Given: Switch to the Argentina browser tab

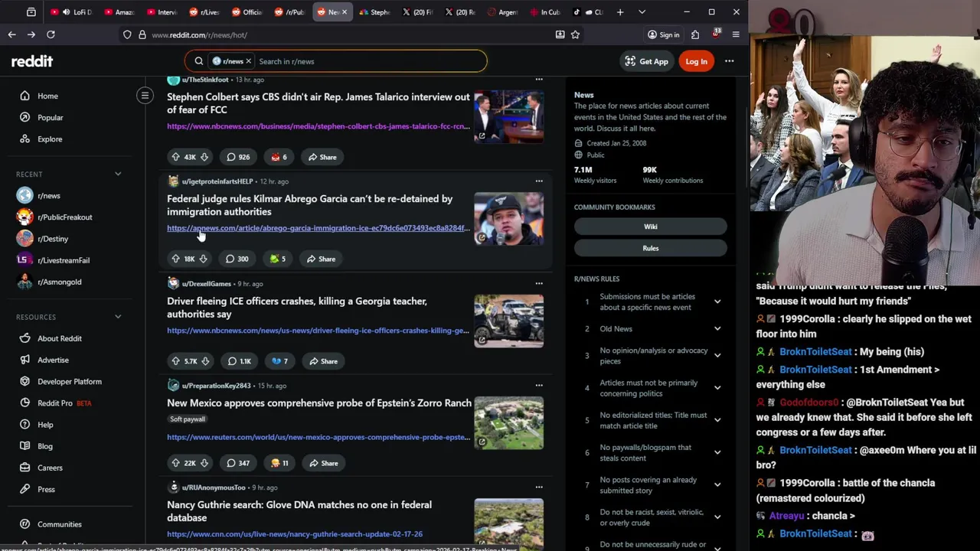Looking at the screenshot, I should [x=502, y=12].
